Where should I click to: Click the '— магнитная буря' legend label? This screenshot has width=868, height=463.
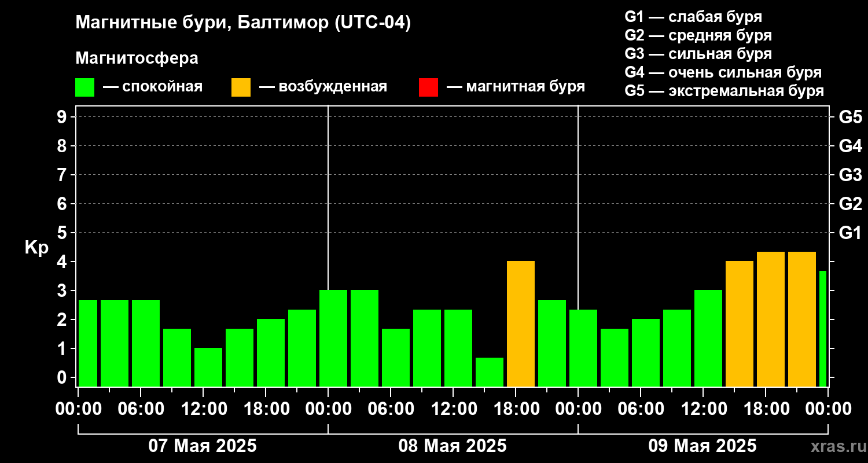pyautogui.click(x=516, y=87)
